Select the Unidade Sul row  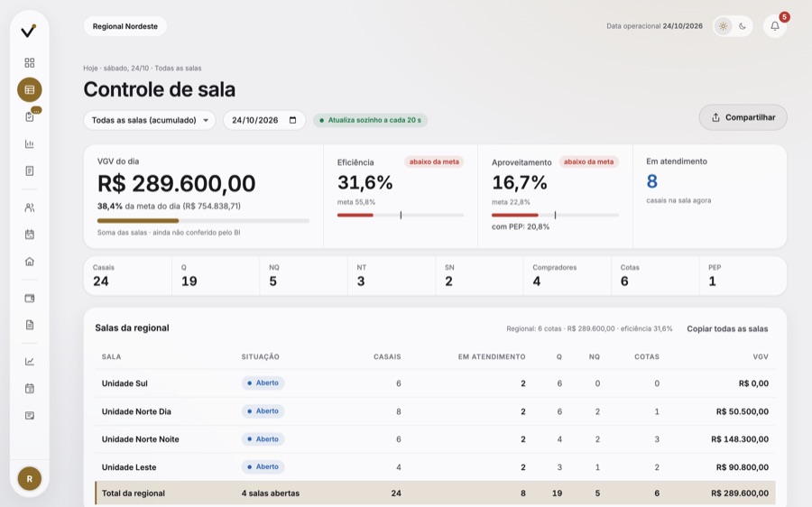435,383
